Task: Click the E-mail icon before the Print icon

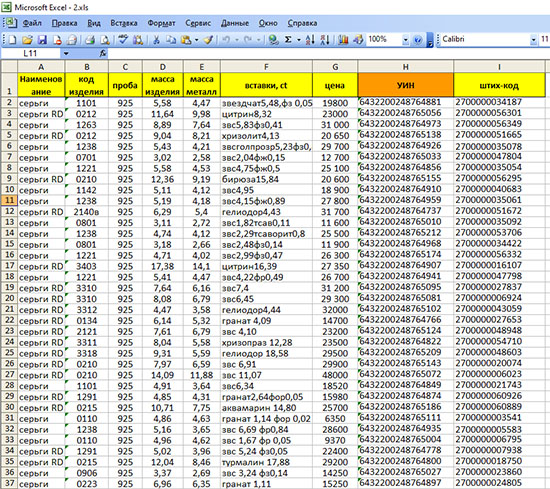Action: pos(72,40)
